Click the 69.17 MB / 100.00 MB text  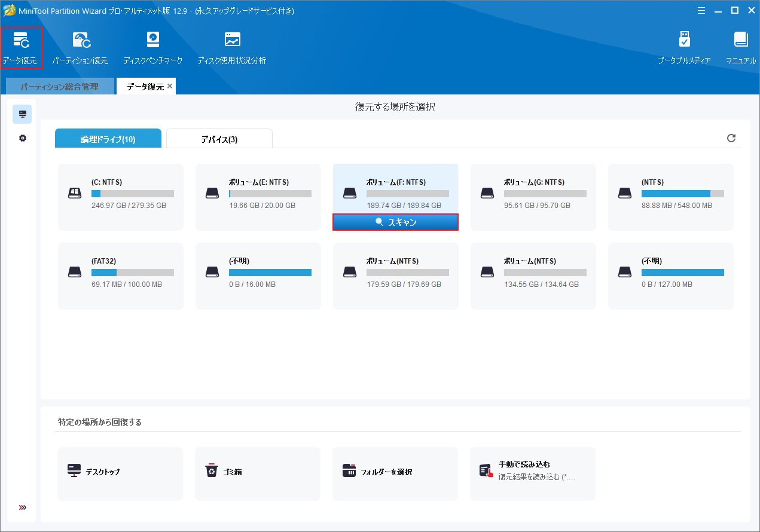pos(127,285)
